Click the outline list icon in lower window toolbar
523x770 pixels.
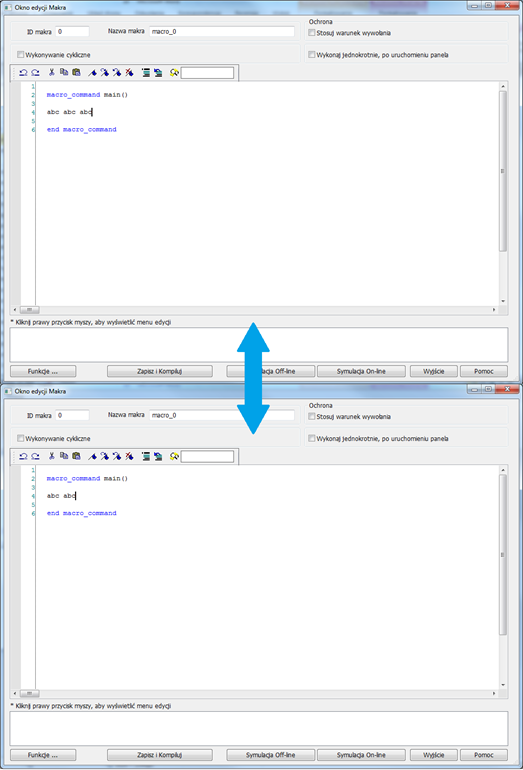tap(146, 456)
